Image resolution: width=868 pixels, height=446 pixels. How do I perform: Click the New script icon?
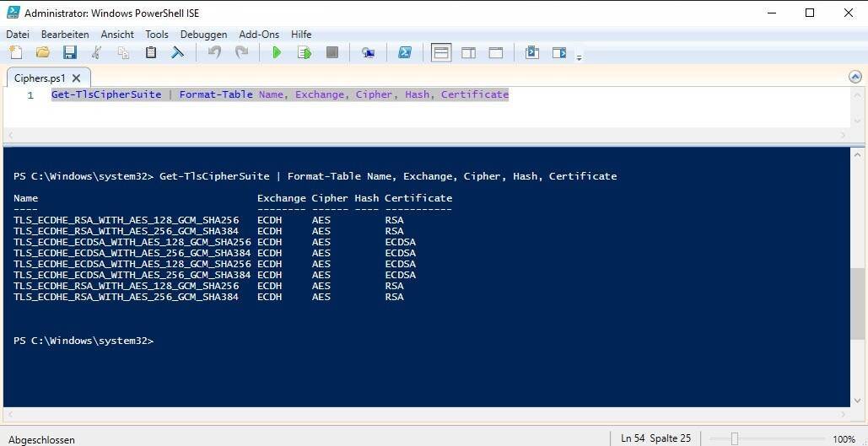[15, 52]
